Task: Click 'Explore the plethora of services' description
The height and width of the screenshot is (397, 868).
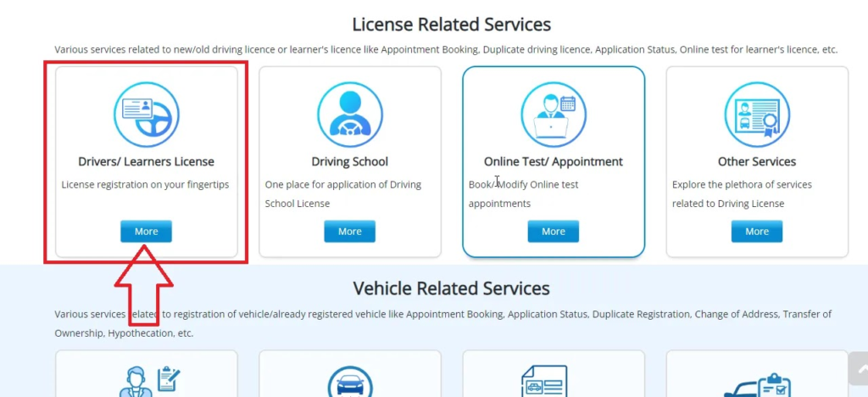Action: coord(743,193)
